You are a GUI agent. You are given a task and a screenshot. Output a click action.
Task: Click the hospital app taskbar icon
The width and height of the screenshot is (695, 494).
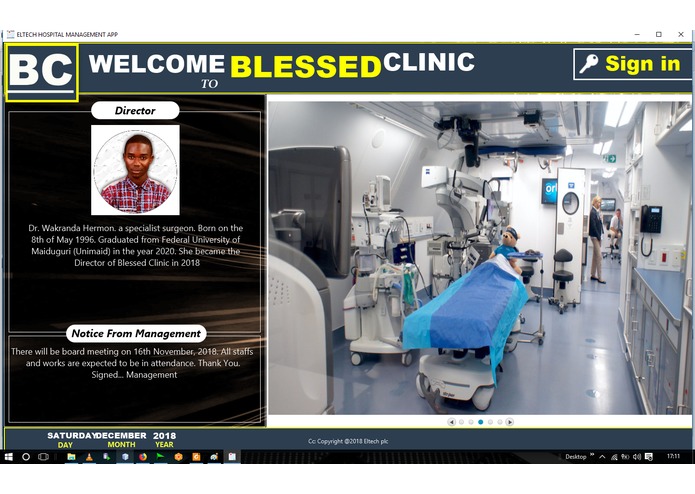(x=232, y=457)
